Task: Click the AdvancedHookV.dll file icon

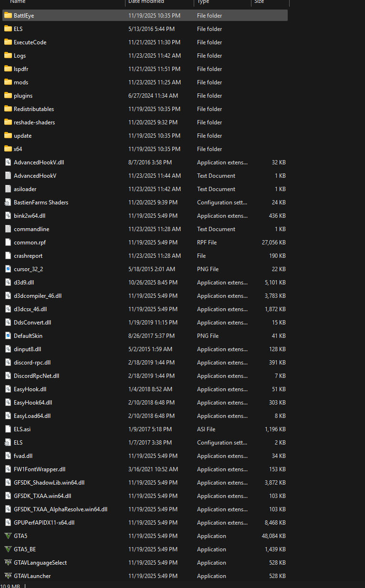Action: (8, 162)
